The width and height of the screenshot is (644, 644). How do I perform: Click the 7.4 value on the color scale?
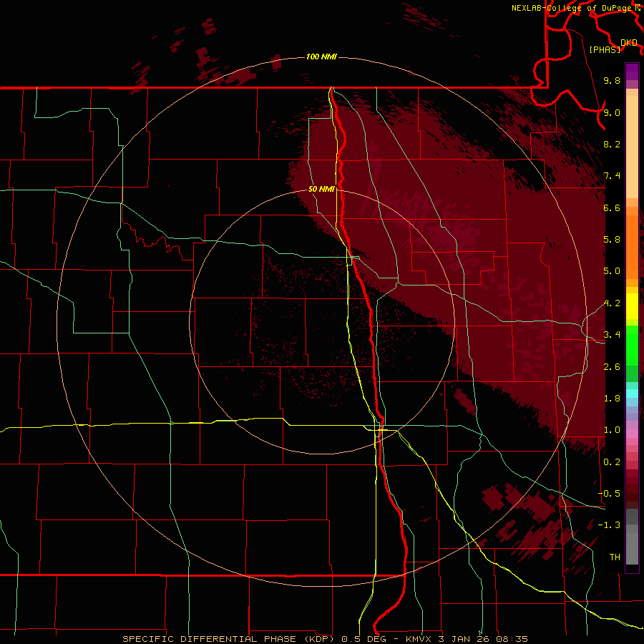[x=612, y=176]
